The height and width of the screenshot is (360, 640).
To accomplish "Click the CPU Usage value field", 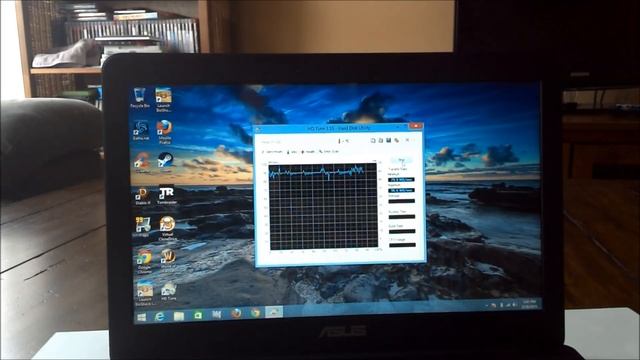I will pos(402,245).
